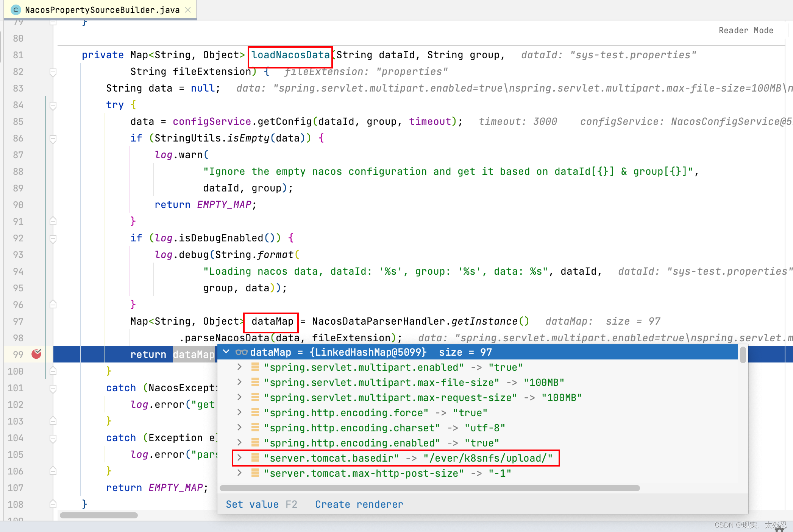Image resolution: width=793 pixels, height=532 pixels.
Task: Fold the if isEmpty block at line 86
Action: 53,138
